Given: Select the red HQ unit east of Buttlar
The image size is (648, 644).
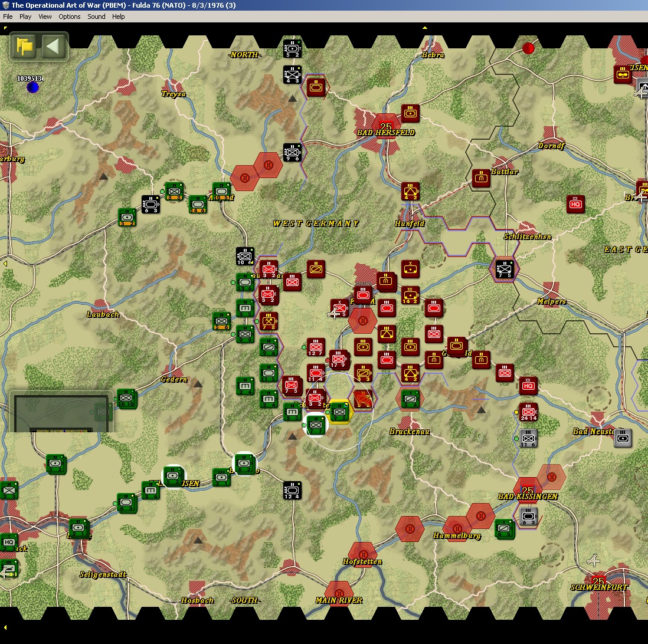Looking at the screenshot, I should click(x=575, y=205).
